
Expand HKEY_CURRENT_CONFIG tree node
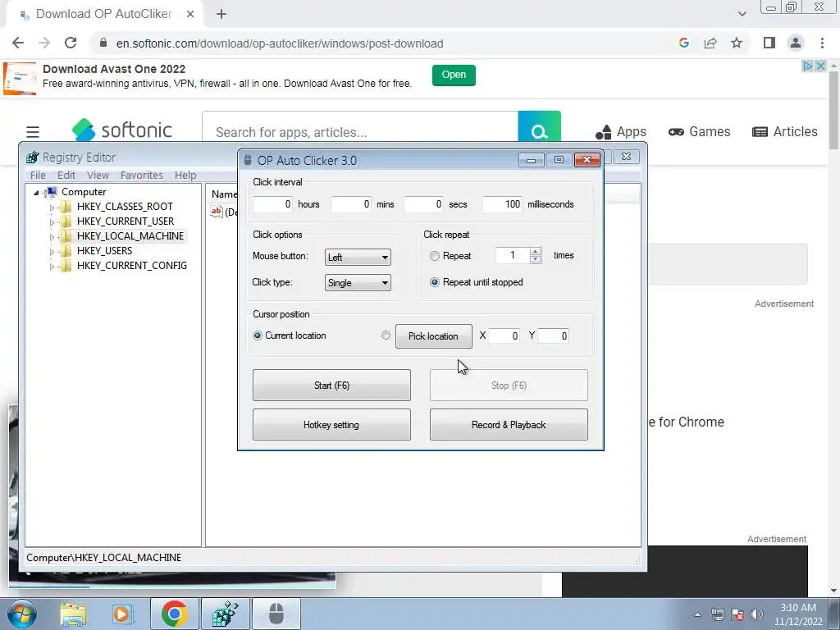(x=52, y=267)
